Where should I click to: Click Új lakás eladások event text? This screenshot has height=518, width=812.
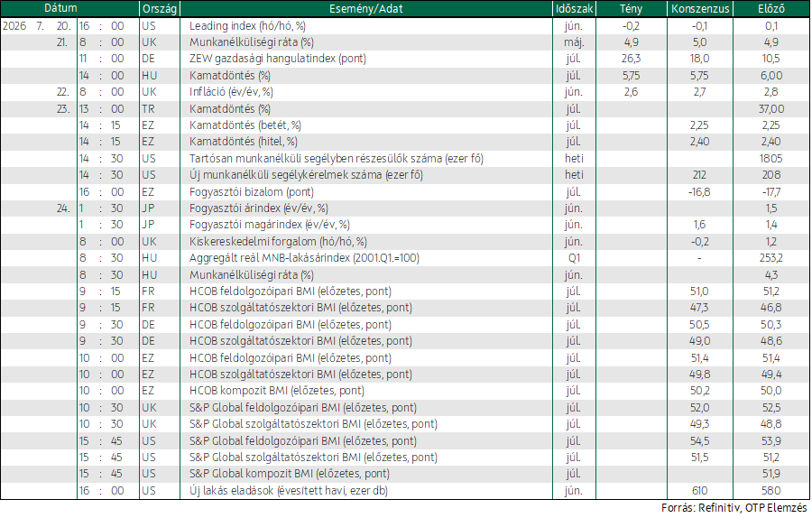coord(288,491)
